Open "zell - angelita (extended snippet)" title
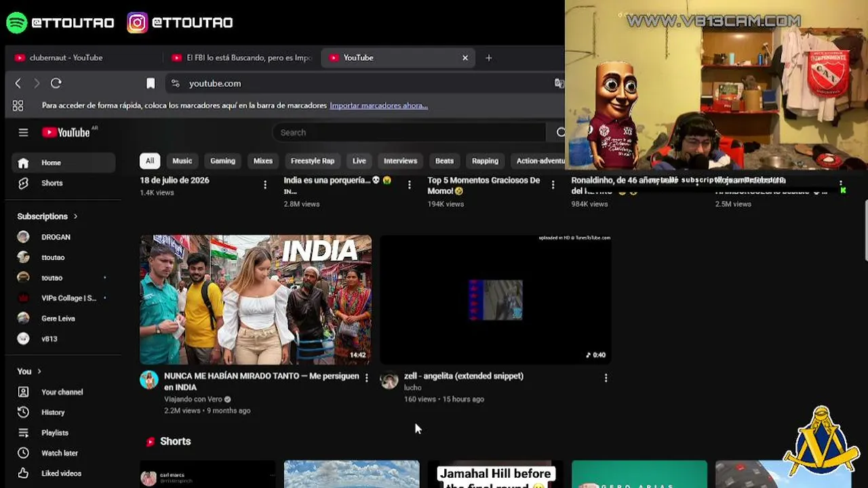Viewport: 868px width, 488px height. pos(464,376)
